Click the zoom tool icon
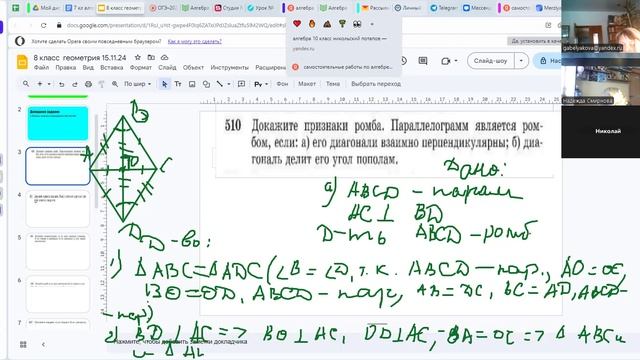Image resolution: width=640 pixels, height=360 pixels. (115, 84)
